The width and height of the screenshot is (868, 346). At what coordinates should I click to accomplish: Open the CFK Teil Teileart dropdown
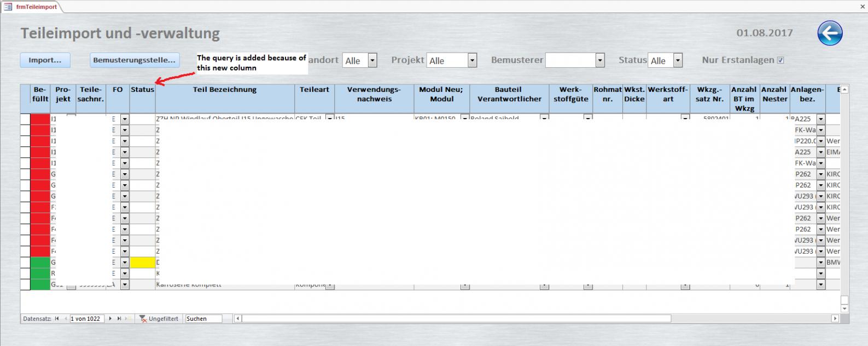pos(330,118)
